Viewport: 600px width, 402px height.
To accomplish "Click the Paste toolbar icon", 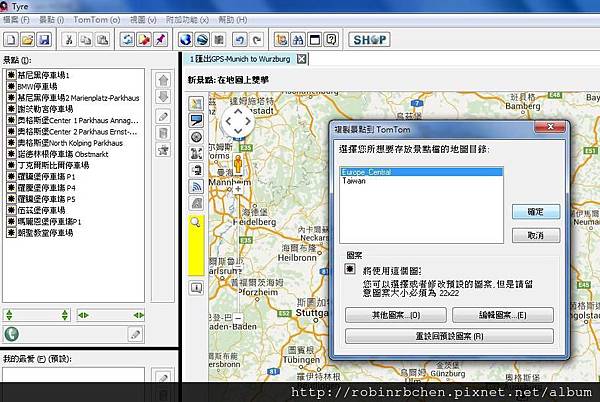I will pos(102,39).
